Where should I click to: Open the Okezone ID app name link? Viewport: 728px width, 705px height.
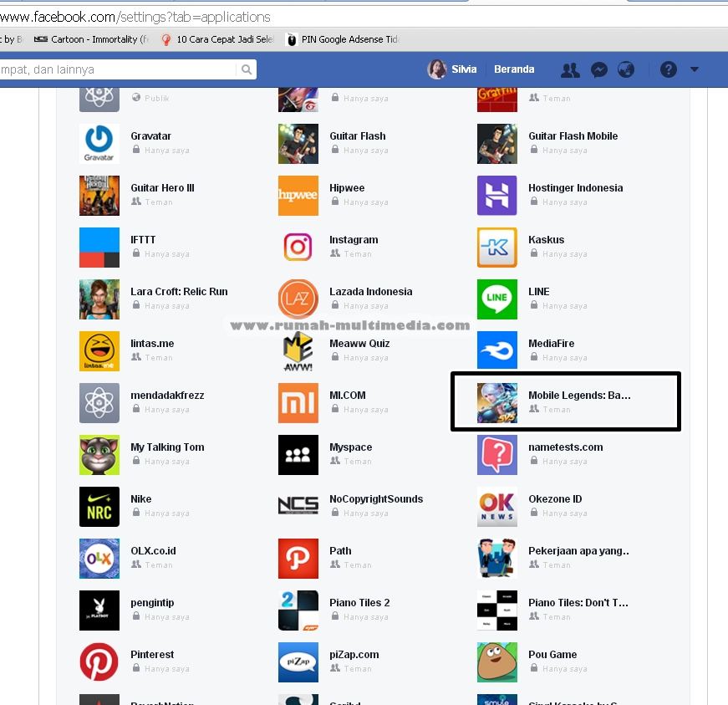coord(555,498)
